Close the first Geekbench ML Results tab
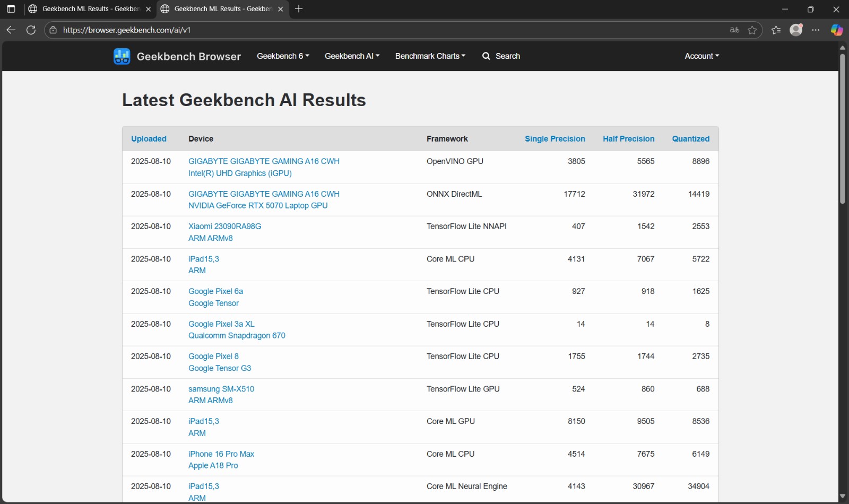This screenshot has width=849, height=504. (148, 9)
